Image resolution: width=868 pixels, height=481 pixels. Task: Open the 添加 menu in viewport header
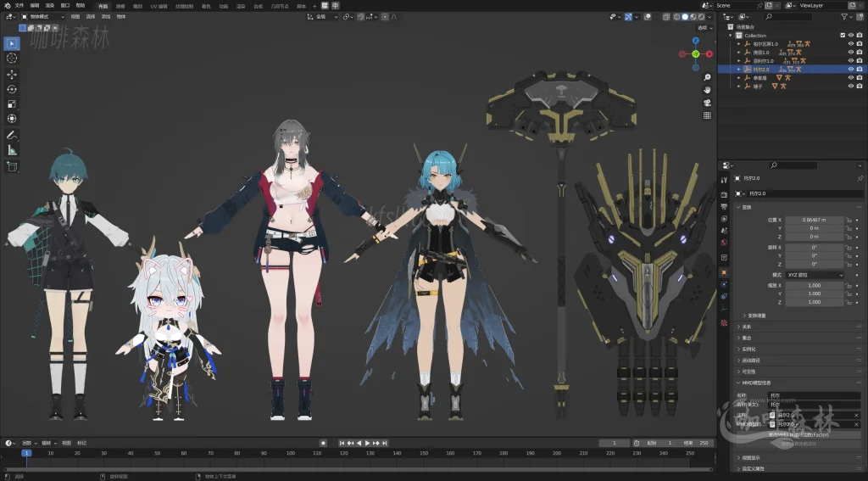tap(106, 17)
